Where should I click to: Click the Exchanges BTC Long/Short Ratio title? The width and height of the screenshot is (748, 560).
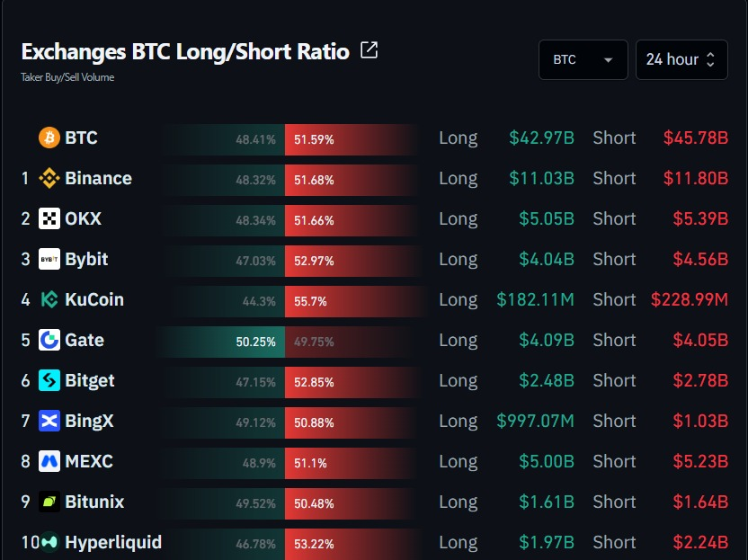pos(185,51)
